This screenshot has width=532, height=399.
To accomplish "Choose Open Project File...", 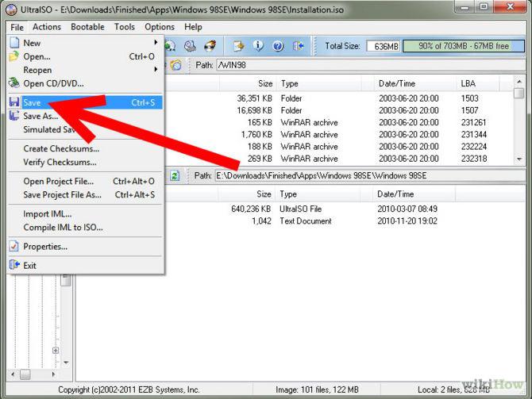I will click(85, 182).
